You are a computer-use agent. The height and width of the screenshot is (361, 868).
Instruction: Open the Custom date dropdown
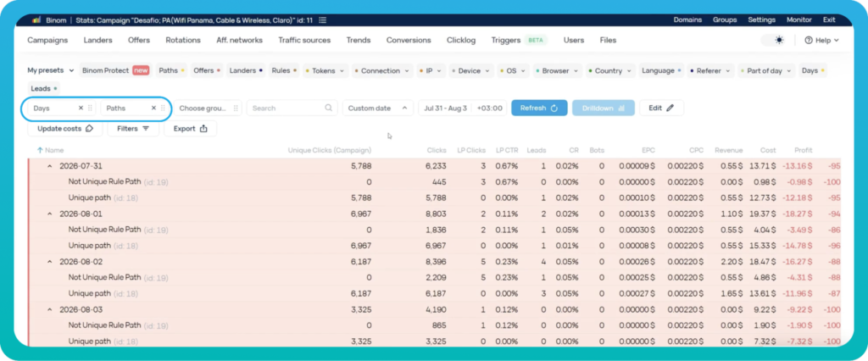click(x=377, y=108)
